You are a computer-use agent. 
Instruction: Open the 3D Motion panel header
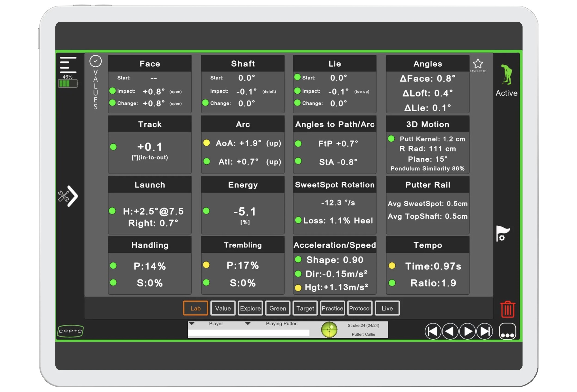(x=427, y=124)
